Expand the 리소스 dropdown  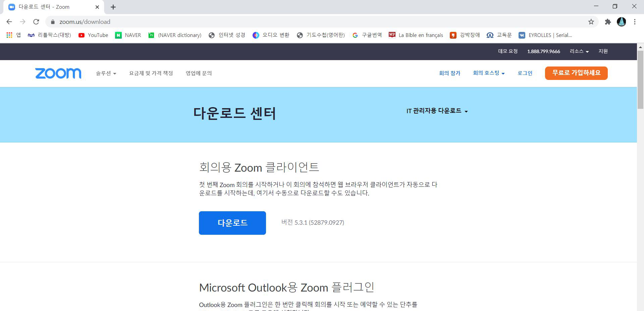(579, 51)
